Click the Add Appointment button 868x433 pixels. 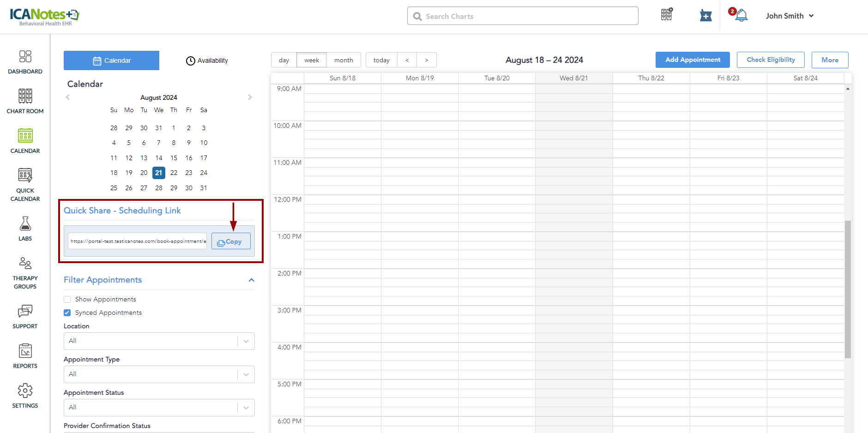coord(693,60)
